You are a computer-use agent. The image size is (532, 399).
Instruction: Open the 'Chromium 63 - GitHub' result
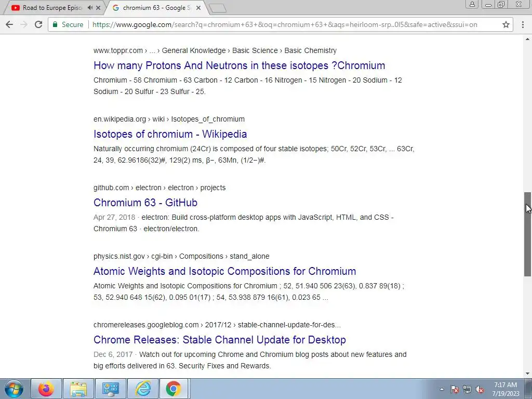145,202
